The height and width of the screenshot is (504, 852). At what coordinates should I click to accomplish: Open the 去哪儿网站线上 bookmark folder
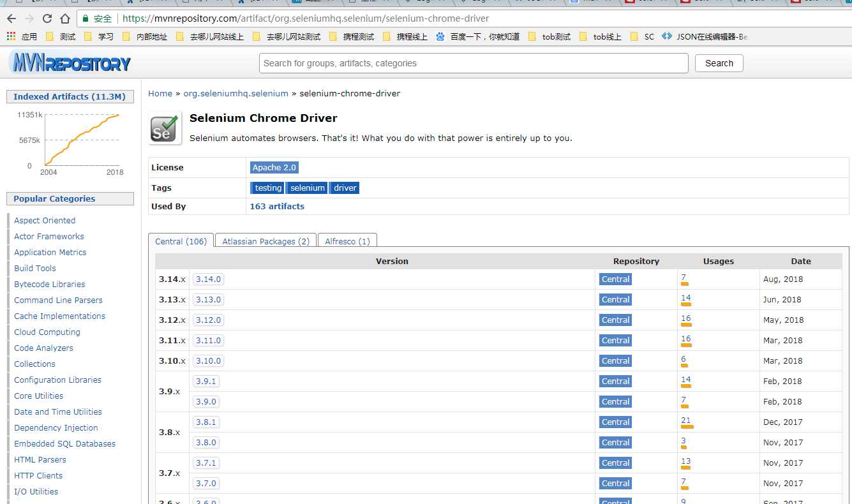210,36
